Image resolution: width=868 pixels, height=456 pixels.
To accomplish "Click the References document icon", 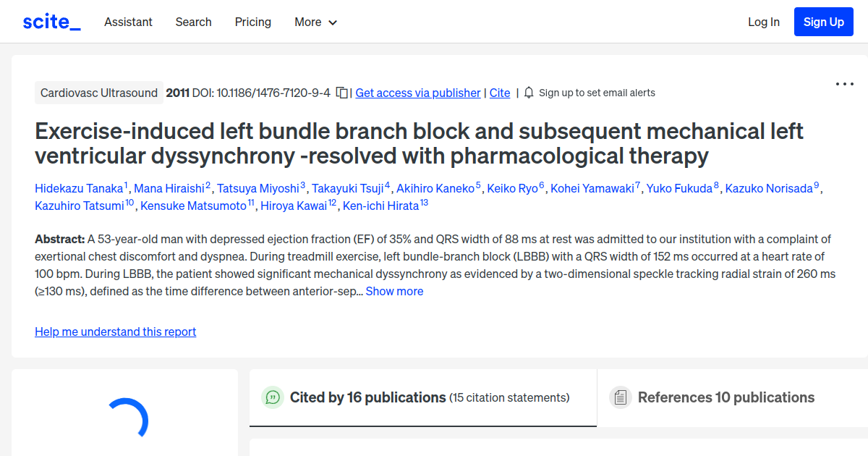I will point(621,397).
